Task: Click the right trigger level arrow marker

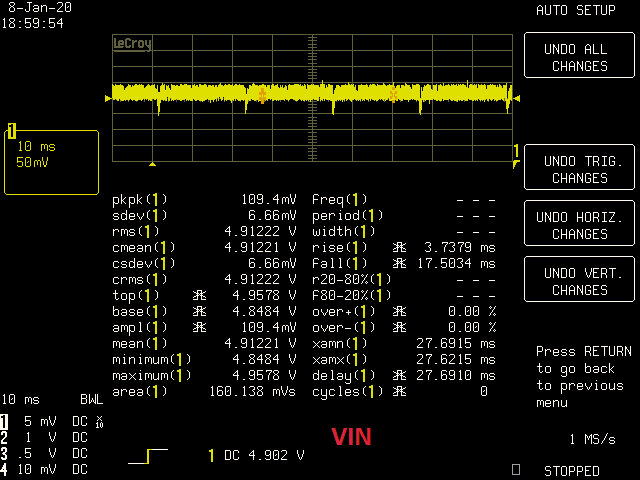Action: [x=517, y=98]
